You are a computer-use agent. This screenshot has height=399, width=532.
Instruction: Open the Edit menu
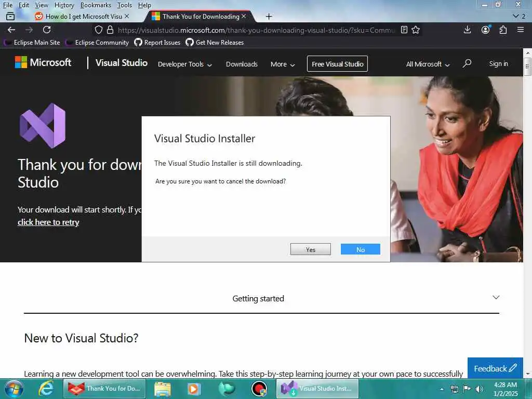point(23,5)
